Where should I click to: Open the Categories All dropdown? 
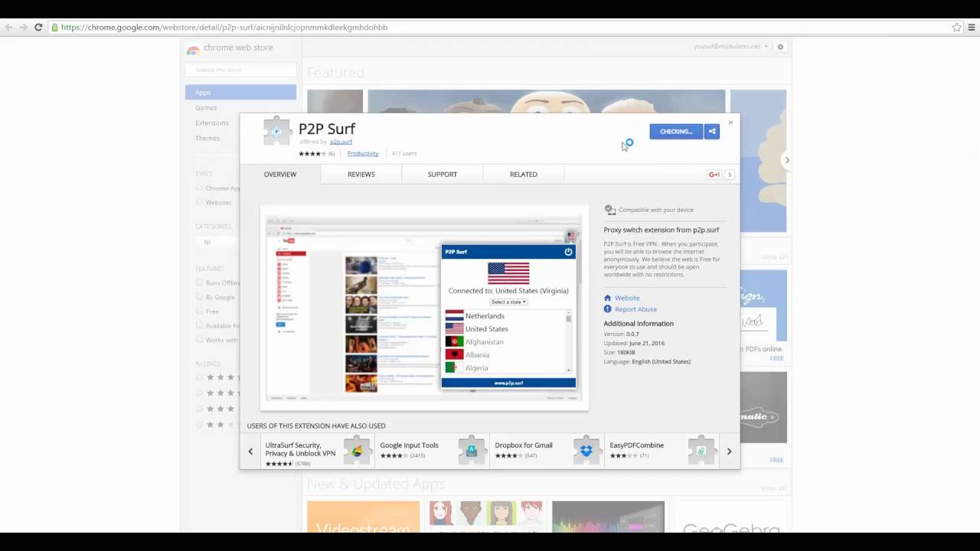click(217, 242)
